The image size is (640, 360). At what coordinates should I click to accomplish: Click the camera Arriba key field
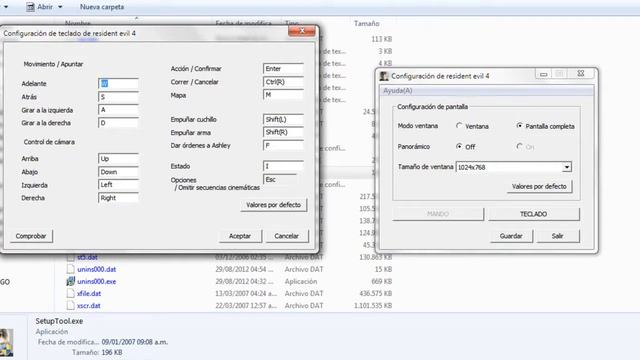pos(118,159)
